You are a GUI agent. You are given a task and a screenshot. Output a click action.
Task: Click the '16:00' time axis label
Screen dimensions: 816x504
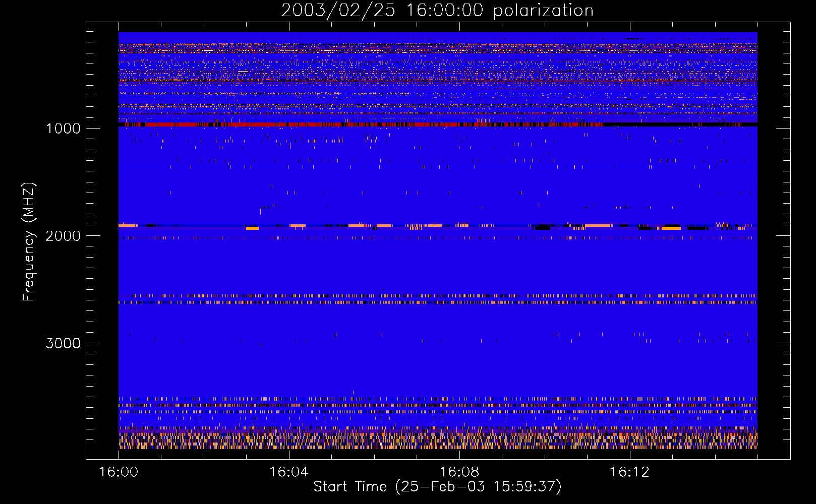click(x=119, y=472)
